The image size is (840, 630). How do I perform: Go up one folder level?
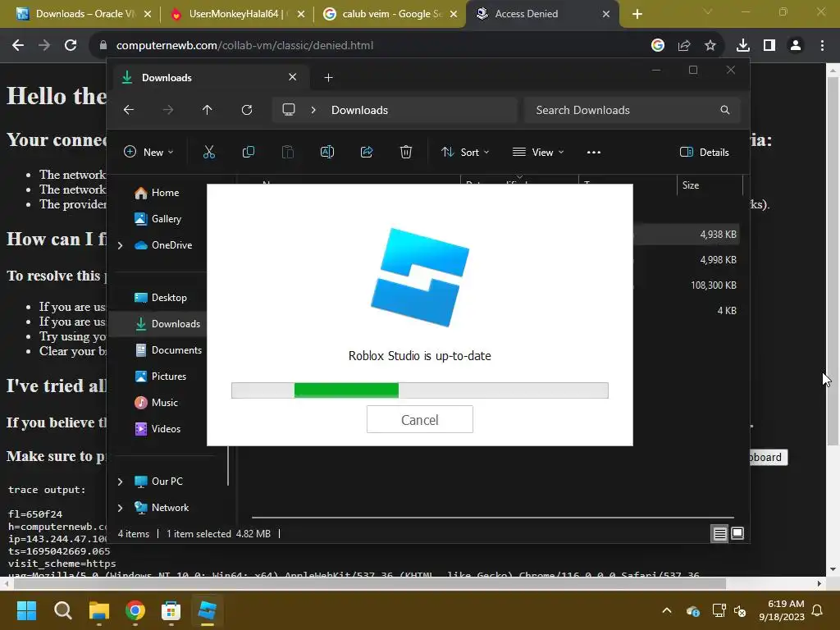(x=208, y=110)
